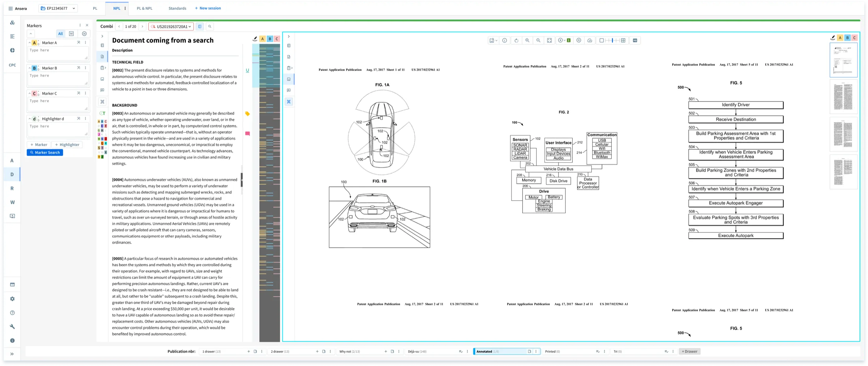The width and height of the screenshot is (868, 366).
Task: Open Marker B's three-dot options
Action: [x=85, y=68]
